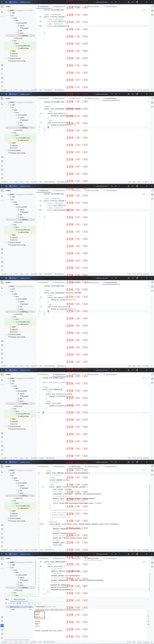
Task: Open Run panel options menu
Action: (145, 599)
